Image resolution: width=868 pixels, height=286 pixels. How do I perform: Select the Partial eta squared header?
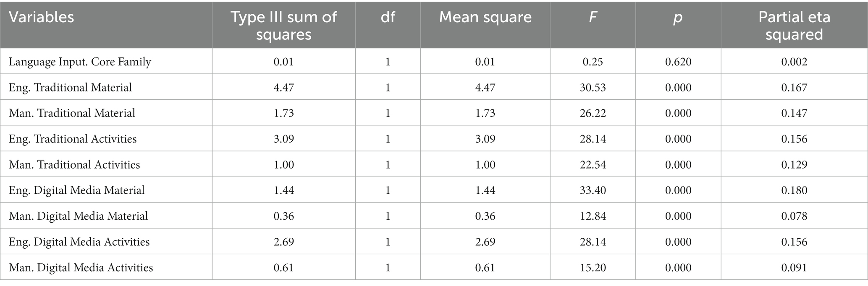[x=794, y=25]
